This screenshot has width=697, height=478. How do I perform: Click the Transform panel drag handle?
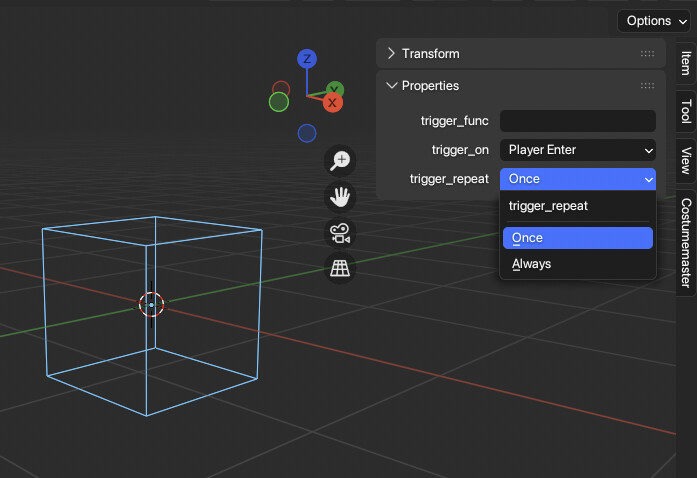click(647, 54)
